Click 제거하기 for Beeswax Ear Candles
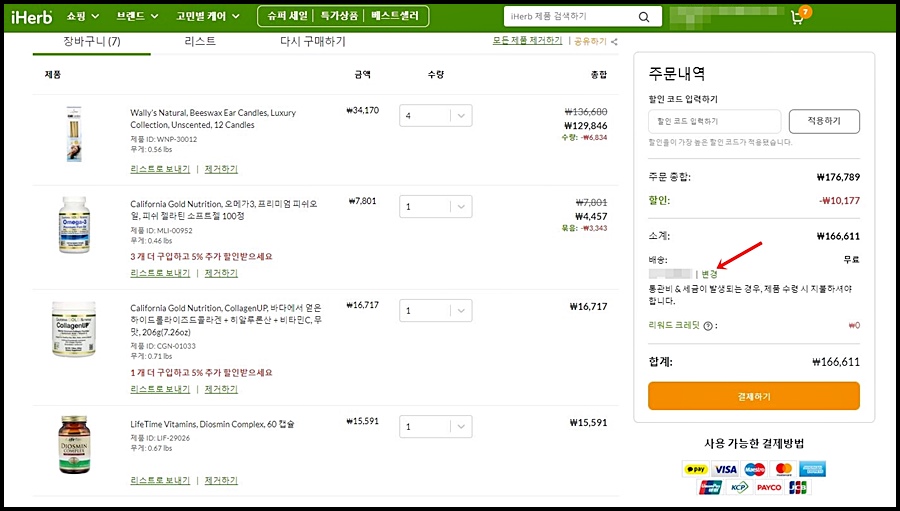Image resolution: width=900 pixels, height=511 pixels. 221,169
